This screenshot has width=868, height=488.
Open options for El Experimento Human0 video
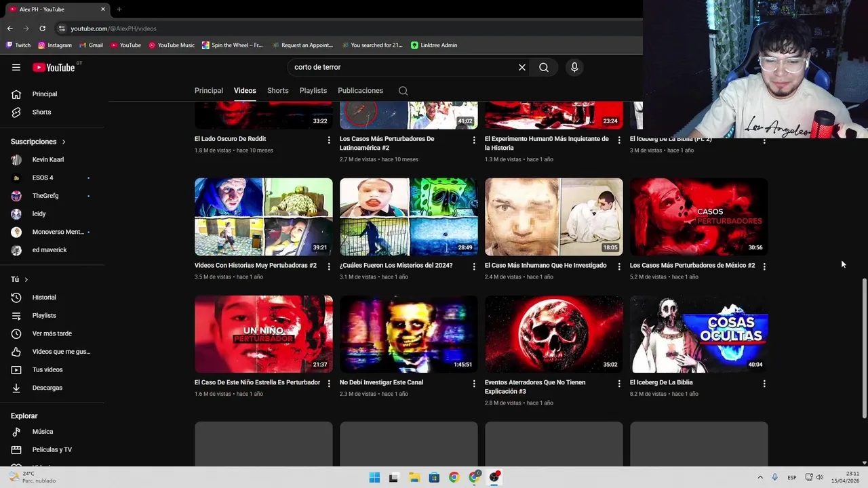pos(619,140)
